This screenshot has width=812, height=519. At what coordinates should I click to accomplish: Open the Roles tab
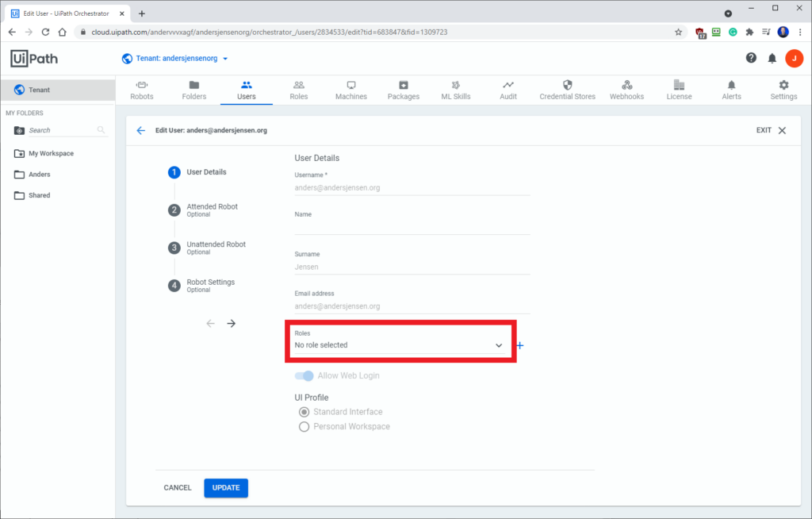(299, 90)
